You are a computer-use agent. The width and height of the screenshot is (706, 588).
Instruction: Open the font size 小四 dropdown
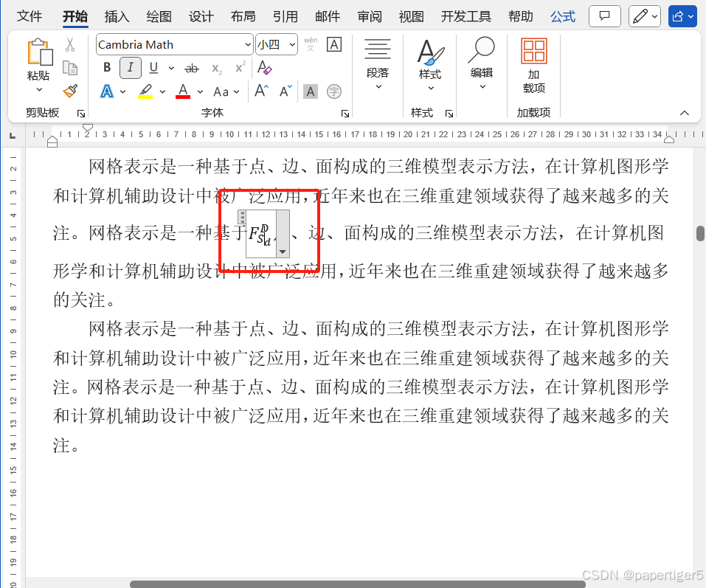[x=292, y=44]
